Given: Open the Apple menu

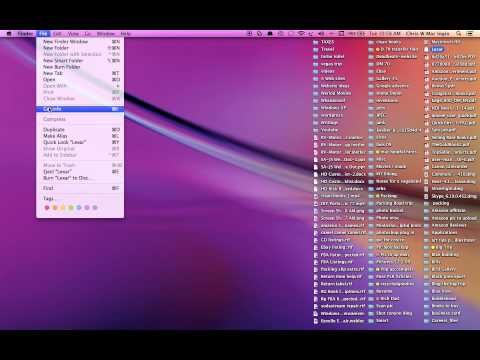Looking at the screenshot, I should [x=9, y=34].
